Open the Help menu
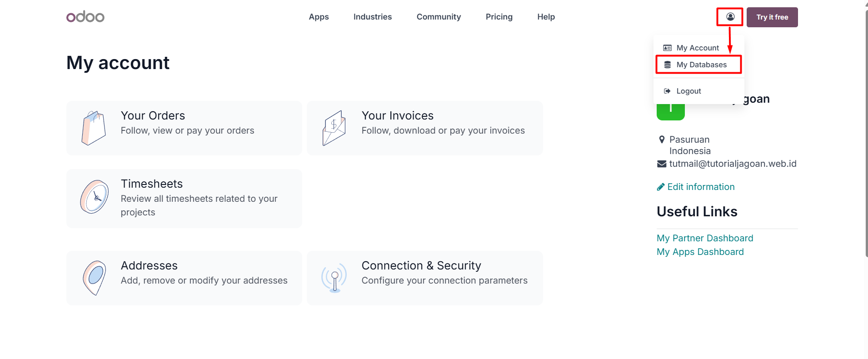 (x=546, y=17)
